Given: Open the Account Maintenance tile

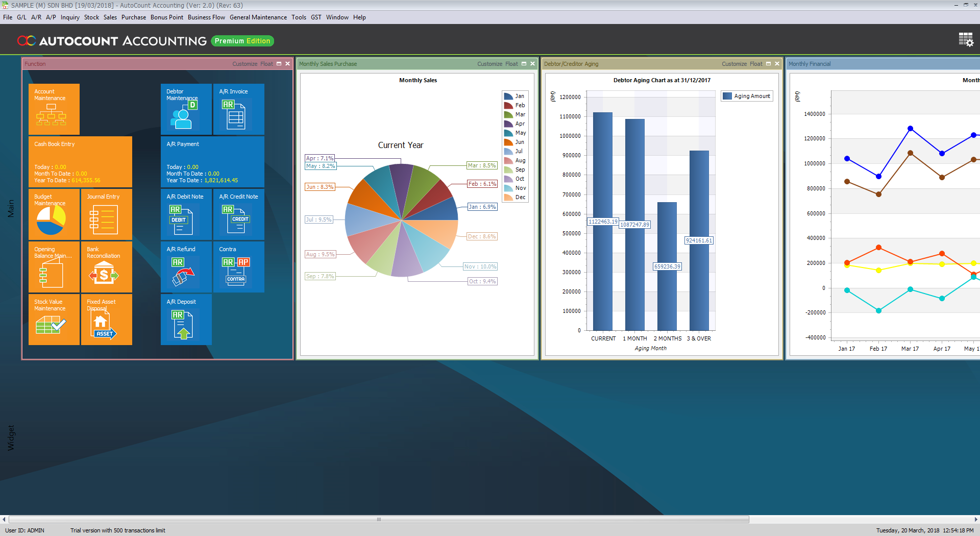Looking at the screenshot, I should pyautogui.click(x=54, y=109).
